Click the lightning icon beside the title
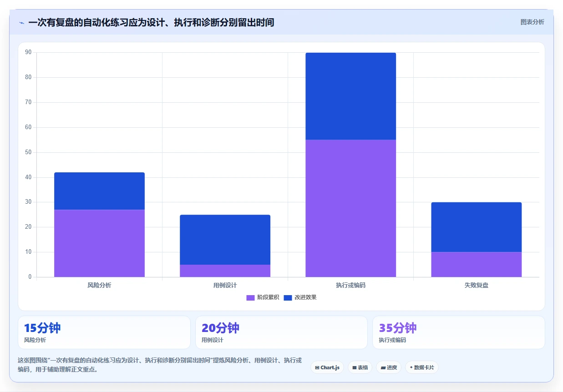The width and height of the screenshot is (563, 392). 21,23
